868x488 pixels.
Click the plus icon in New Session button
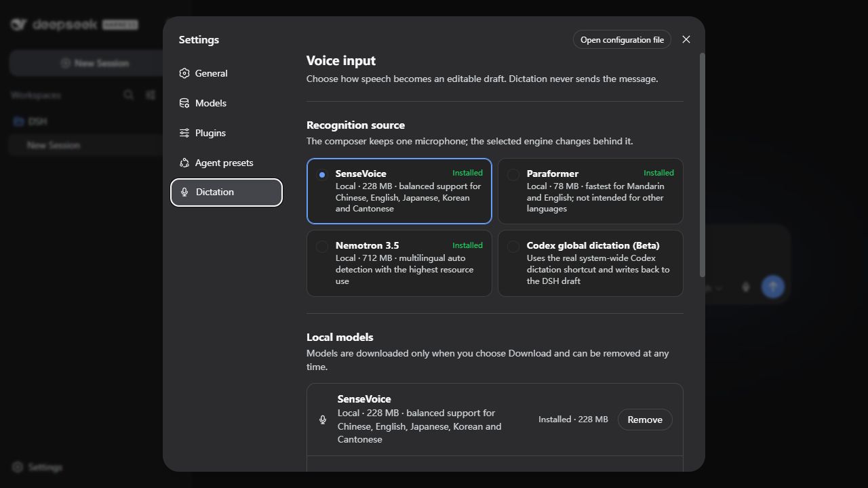[x=66, y=63]
